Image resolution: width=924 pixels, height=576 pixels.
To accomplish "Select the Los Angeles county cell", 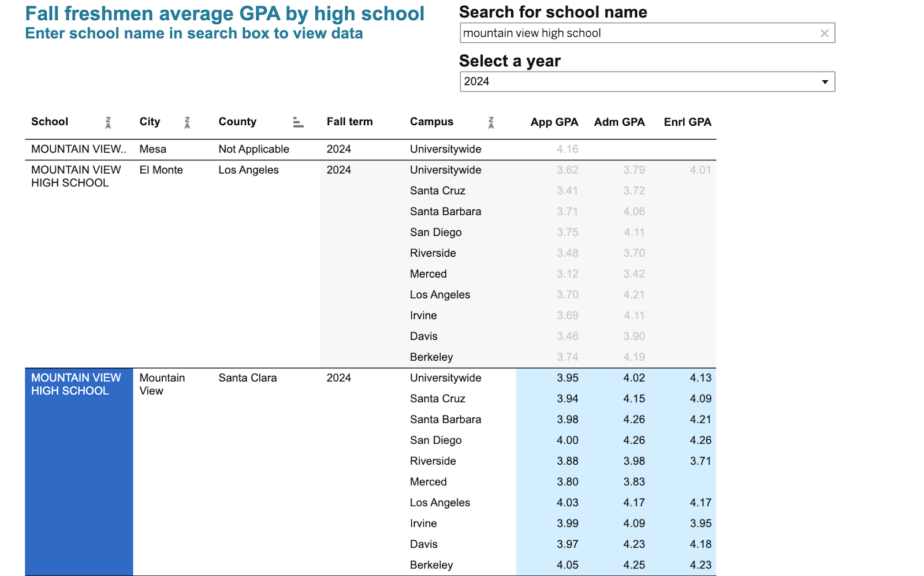I will [248, 170].
